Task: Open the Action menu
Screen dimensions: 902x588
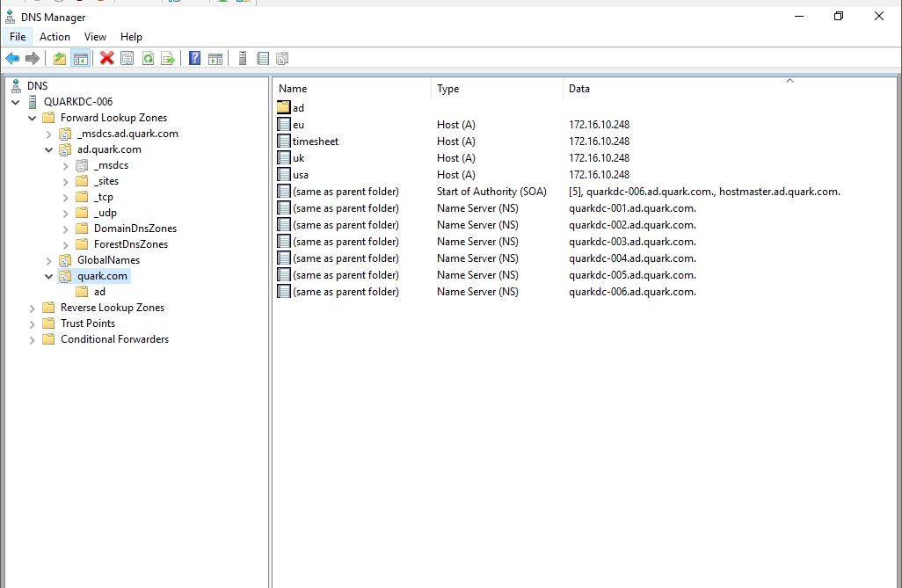Action: [x=55, y=37]
